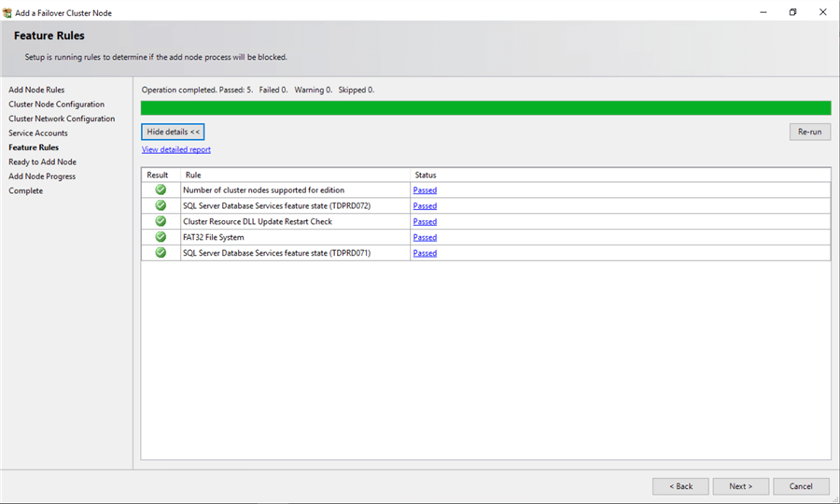Open Passed status for FAT32 File System
The width and height of the screenshot is (840, 504).
click(425, 237)
